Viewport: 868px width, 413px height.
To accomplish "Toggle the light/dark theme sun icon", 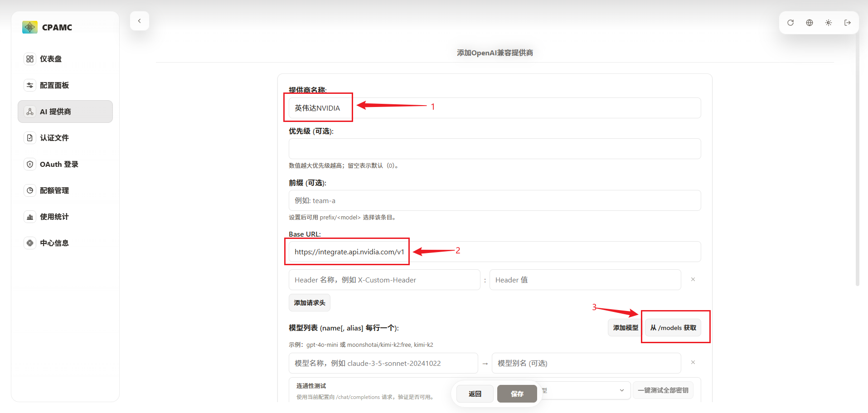I will click(829, 23).
